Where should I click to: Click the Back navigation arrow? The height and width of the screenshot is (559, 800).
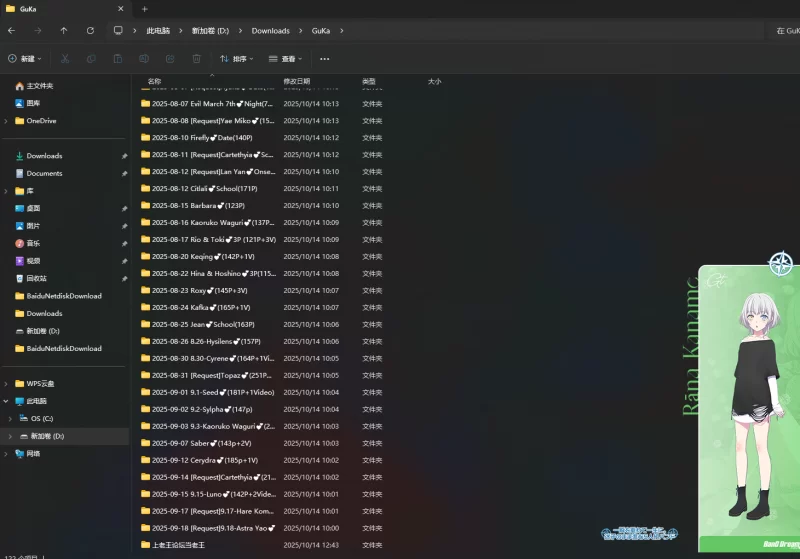pyautogui.click(x=11, y=31)
